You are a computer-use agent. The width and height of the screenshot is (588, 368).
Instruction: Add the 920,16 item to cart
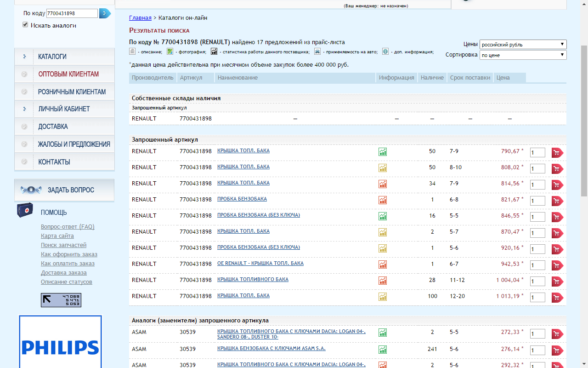click(x=557, y=249)
